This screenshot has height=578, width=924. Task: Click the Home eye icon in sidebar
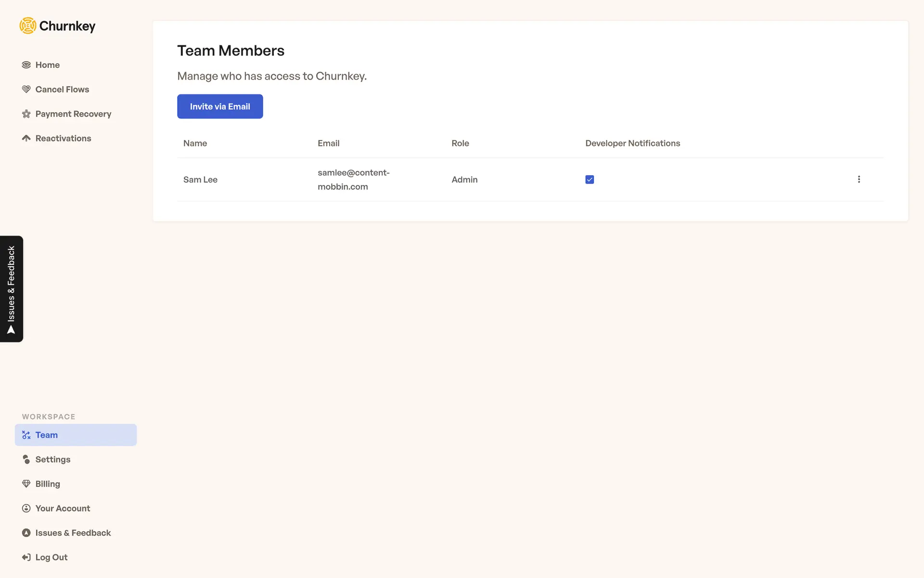point(26,65)
